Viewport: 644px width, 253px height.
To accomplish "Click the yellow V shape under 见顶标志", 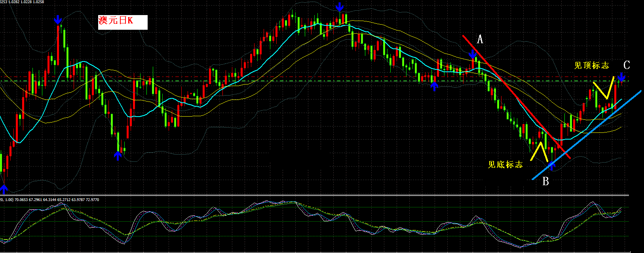I will [604, 88].
